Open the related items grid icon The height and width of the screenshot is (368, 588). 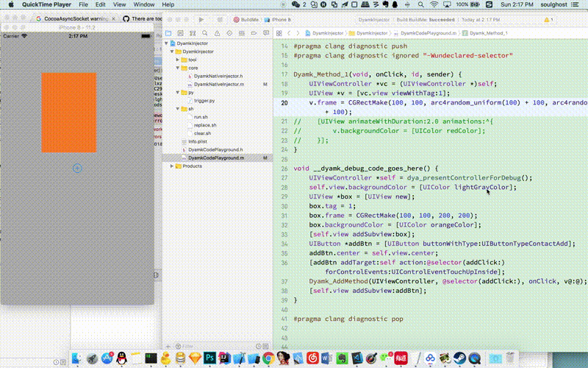click(x=279, y=33)
